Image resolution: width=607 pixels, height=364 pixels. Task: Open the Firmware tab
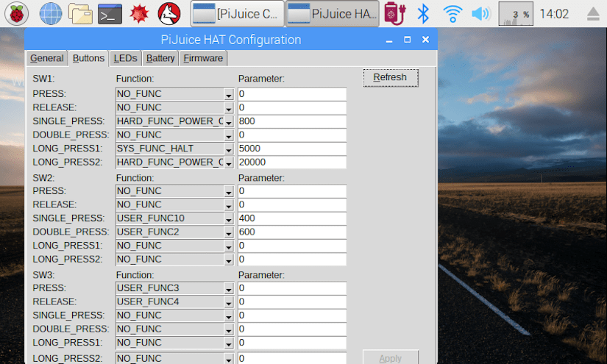point(203,58)
